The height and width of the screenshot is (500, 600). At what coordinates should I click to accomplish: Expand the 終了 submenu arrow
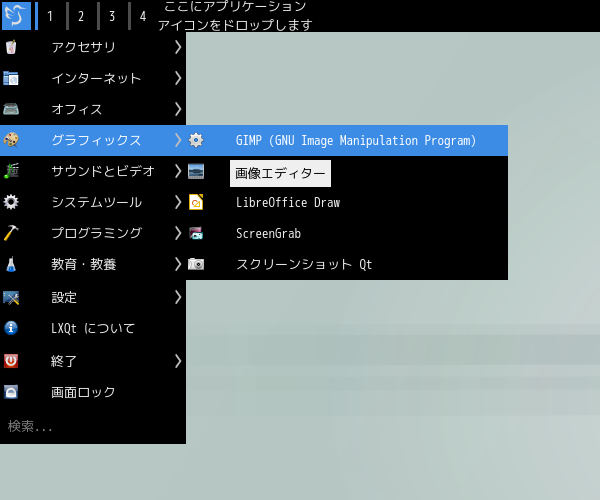178,361
